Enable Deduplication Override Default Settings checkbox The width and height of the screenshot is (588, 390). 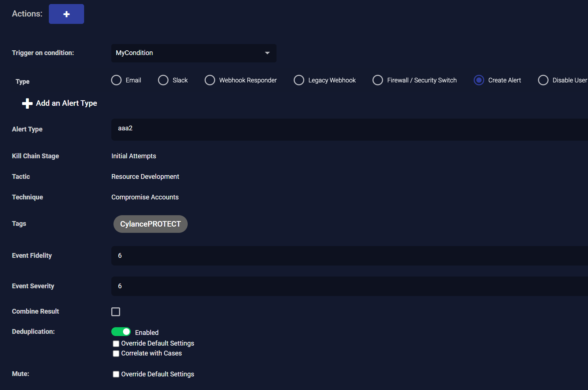[116, 344]
